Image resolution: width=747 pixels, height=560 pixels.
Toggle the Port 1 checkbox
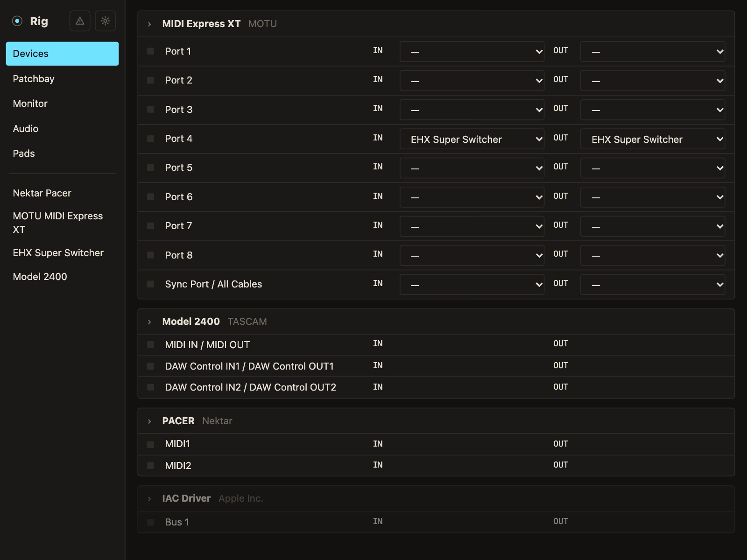pyautogui.click(x=150, y=51)
